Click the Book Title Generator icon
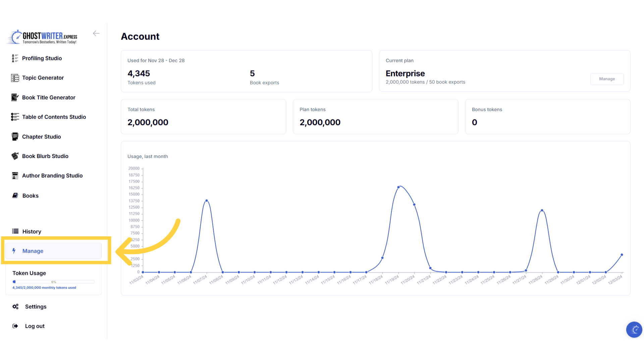The height and width of the screenshot is (362, 644). 15,98
